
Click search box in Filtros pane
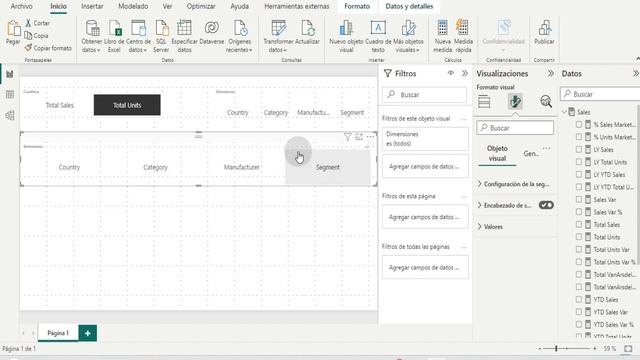tap(424, 95)
